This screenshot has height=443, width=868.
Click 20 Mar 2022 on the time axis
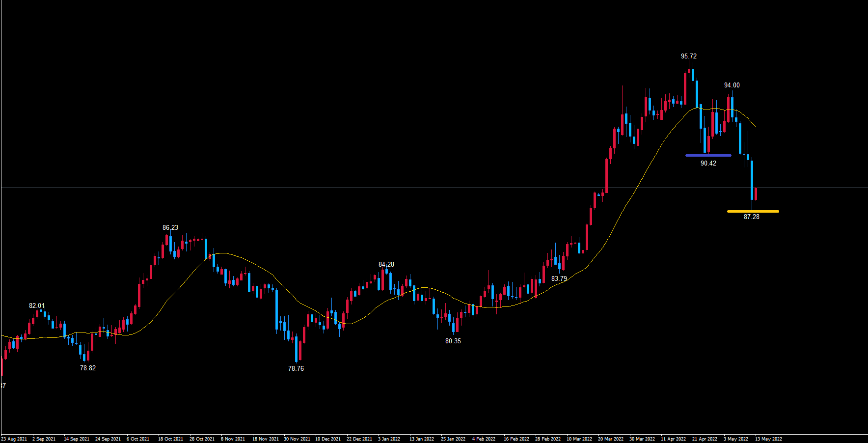pos(610,439)
